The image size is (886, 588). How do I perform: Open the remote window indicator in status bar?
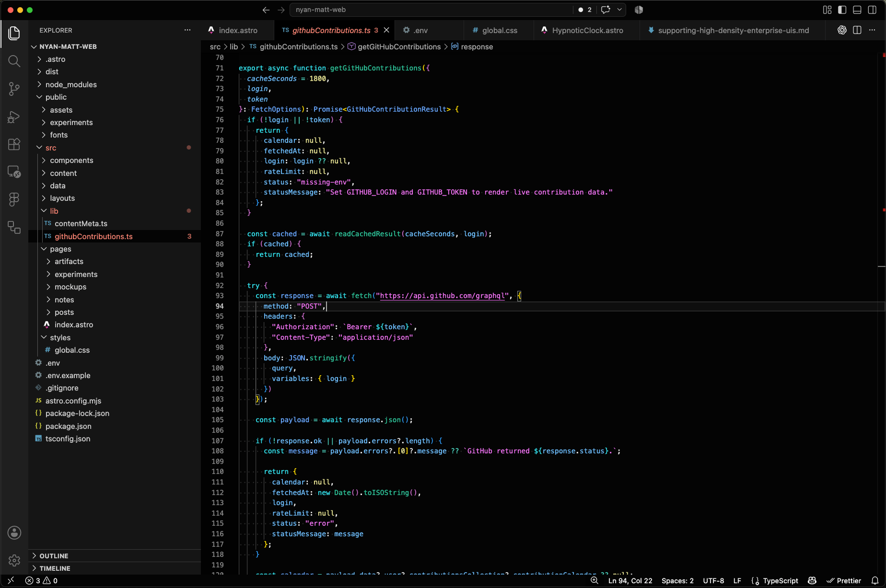(11, 581)
